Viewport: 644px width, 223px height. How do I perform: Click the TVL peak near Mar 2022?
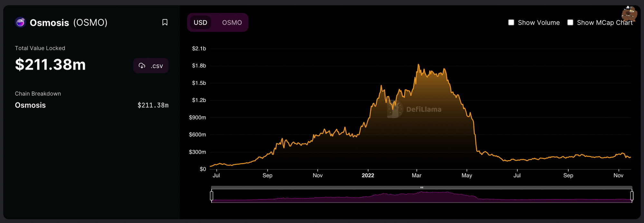pos(418,64)
